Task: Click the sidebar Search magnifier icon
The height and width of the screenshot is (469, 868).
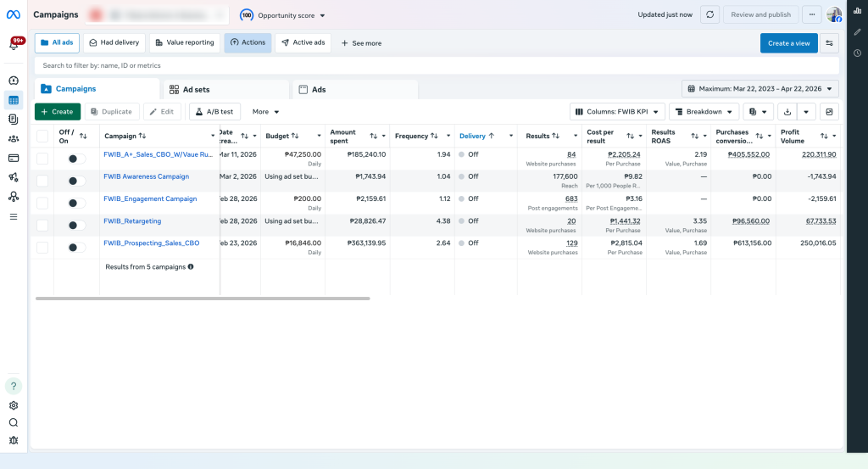Action: click(x=14, y=423)
